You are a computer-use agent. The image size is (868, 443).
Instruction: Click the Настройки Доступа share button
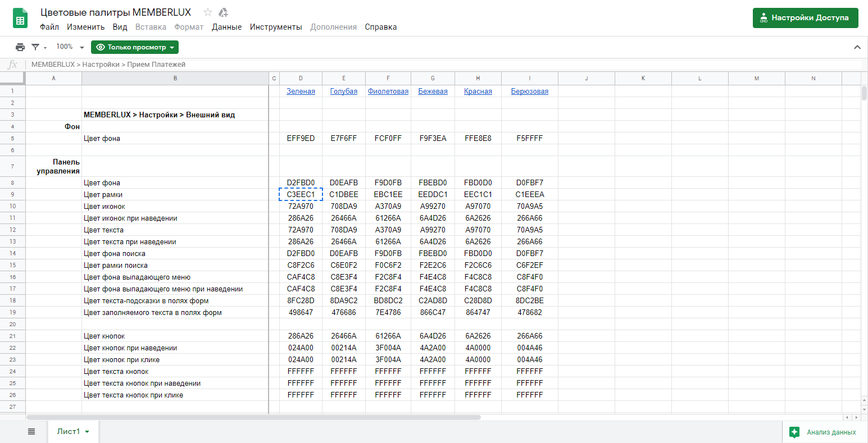[x=805, y=17]
